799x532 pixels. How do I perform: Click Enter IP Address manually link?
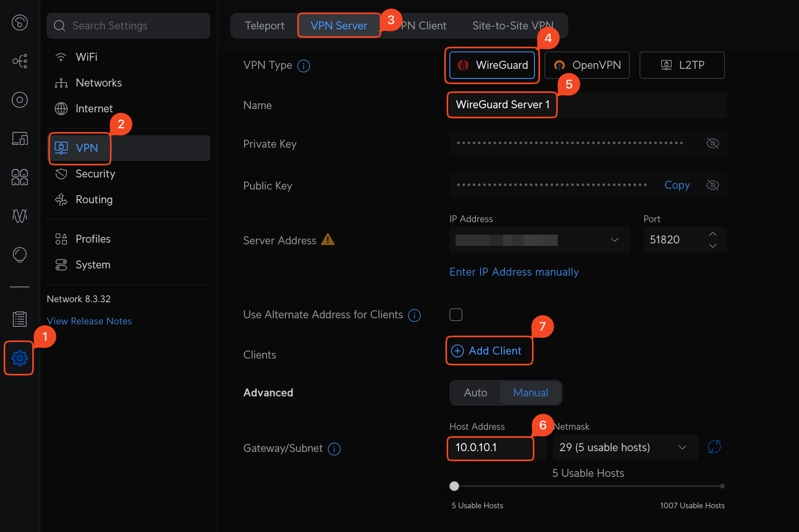514,272
